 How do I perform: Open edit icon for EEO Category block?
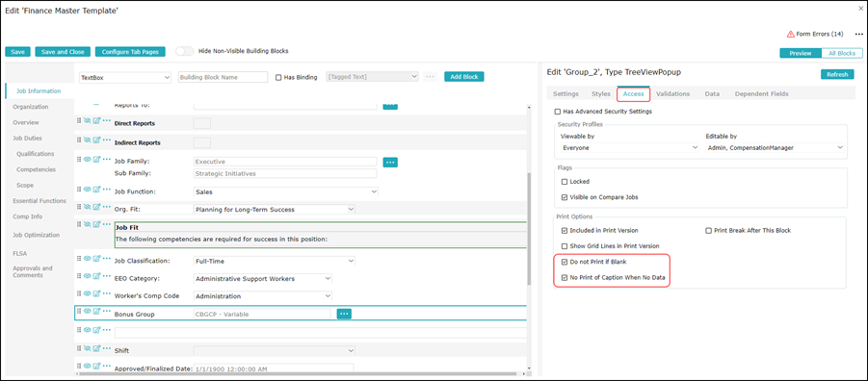click(96, 276)
